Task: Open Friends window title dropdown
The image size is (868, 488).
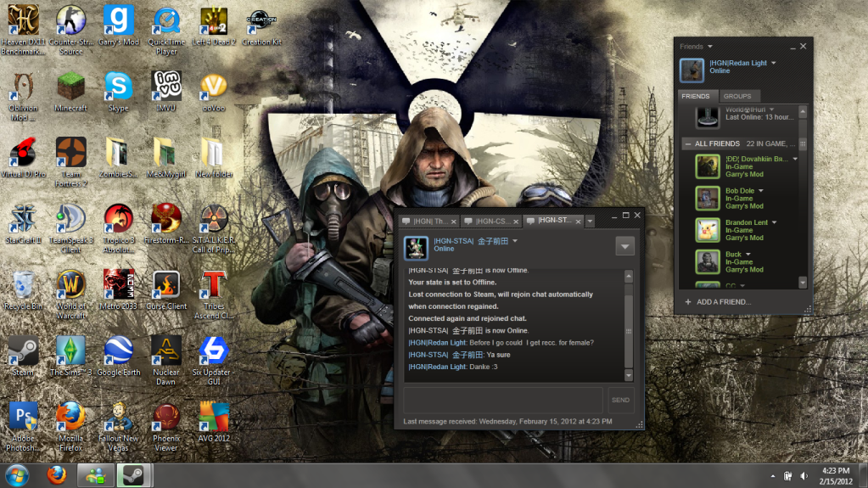Action: [x=709, y=47]
